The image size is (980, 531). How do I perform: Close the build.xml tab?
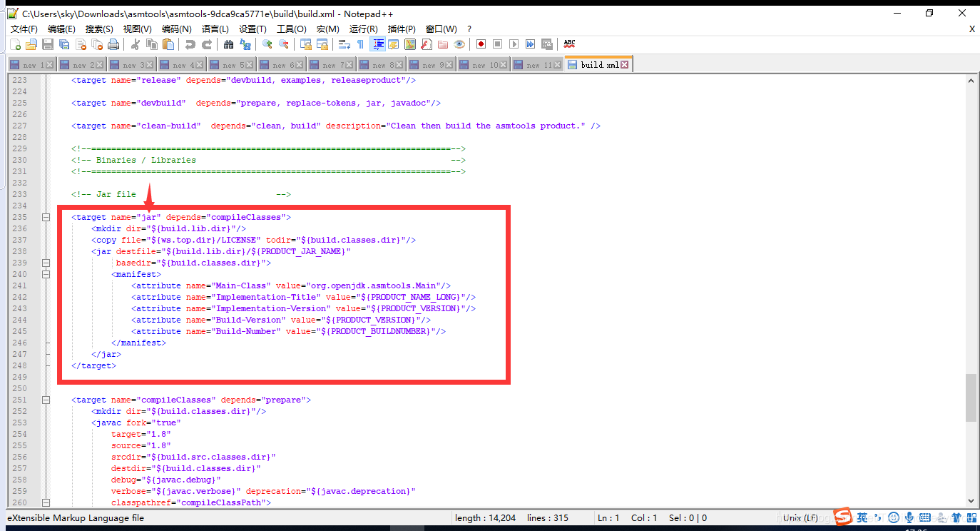(626, 64)
